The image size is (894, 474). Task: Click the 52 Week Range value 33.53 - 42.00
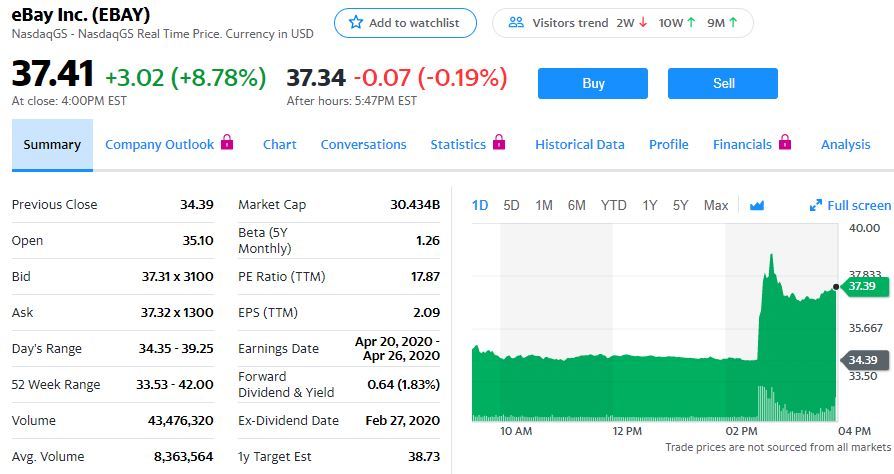[175, 384]
